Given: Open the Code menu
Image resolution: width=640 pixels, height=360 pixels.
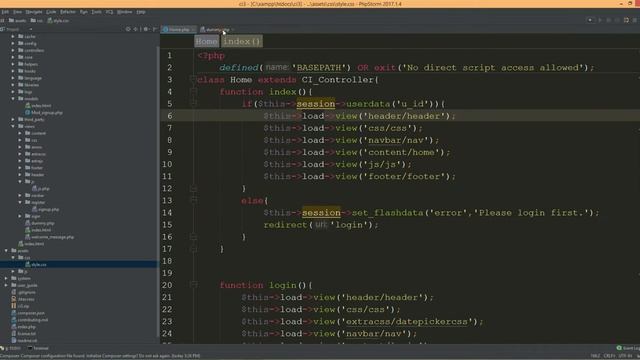Looking at the screenshot, I should click(x=51, y=12).
